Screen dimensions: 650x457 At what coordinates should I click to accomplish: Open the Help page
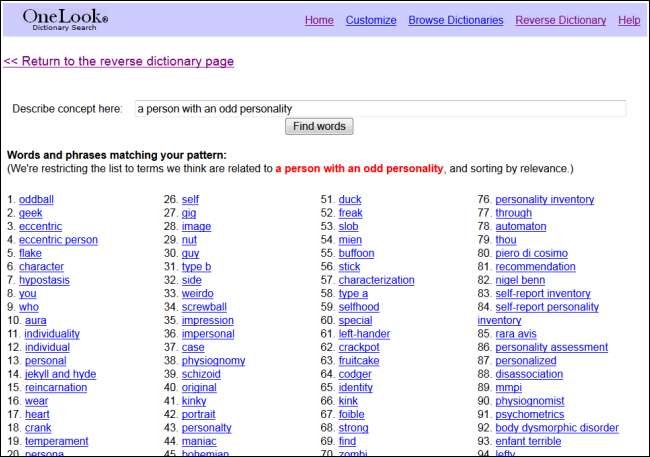point(629,20)
